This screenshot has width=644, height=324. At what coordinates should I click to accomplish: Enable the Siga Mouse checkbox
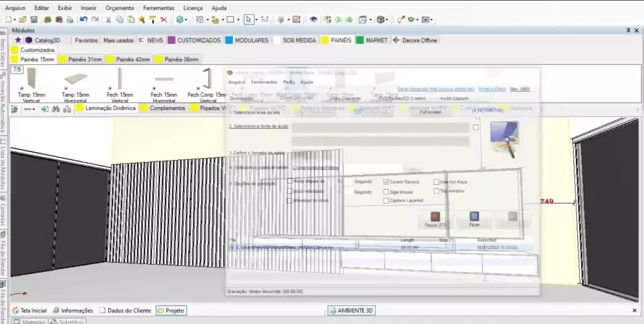386,192
